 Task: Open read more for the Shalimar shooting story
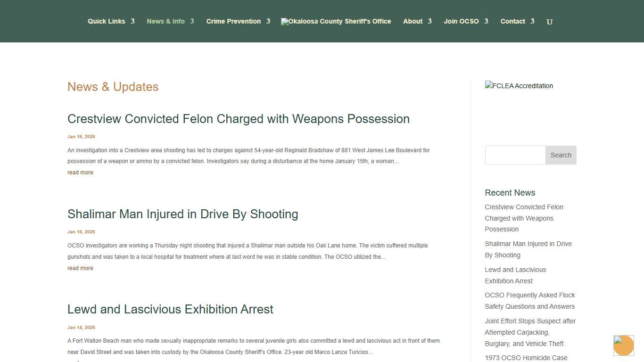(80, 268)
